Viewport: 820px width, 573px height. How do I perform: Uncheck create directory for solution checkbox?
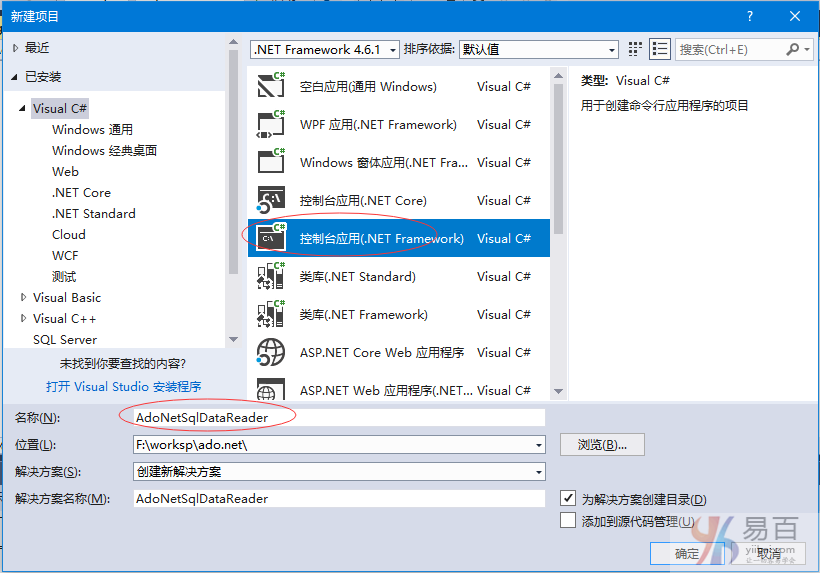tap(568, 498)
